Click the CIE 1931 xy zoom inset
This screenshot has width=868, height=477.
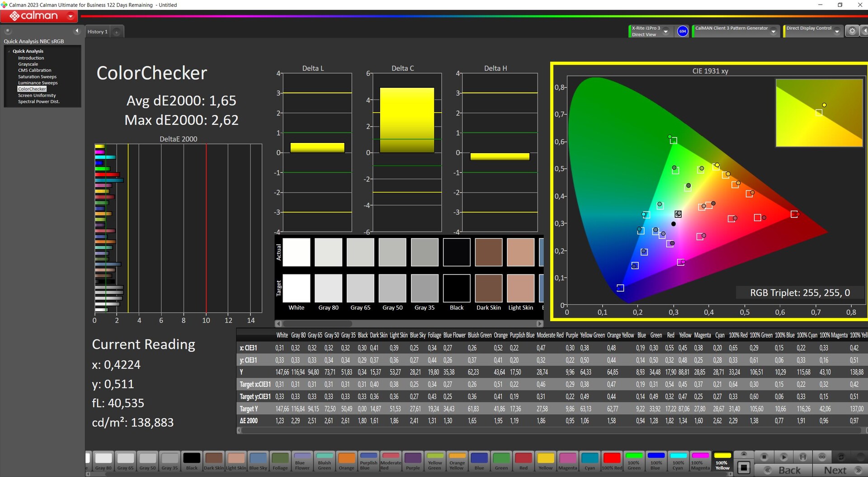[x=819, y=113]
